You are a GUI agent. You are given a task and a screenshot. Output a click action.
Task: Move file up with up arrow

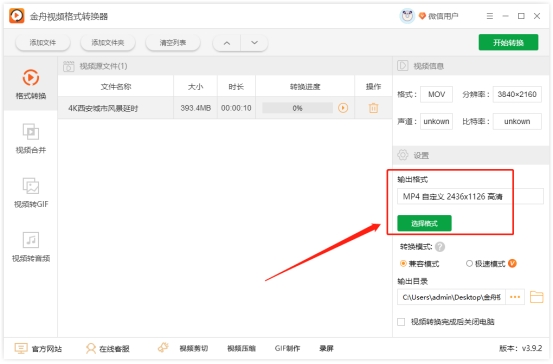point(227,43)
